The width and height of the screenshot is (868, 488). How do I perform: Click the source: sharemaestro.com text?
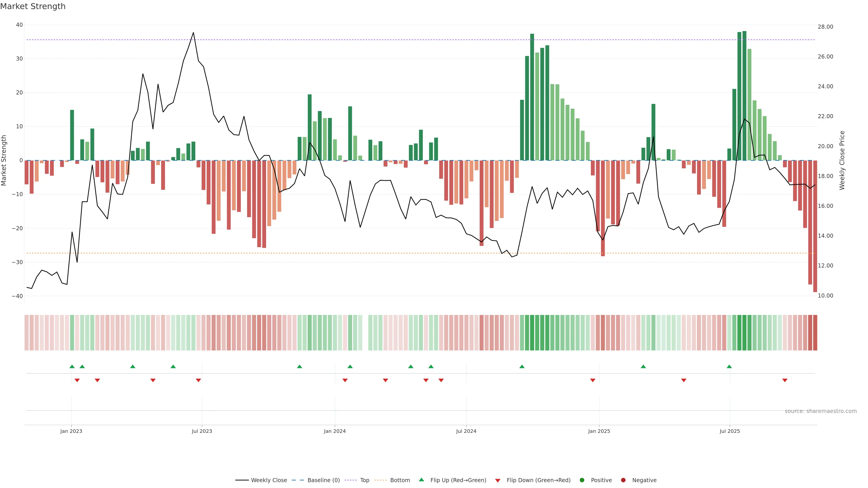point(821,411)
